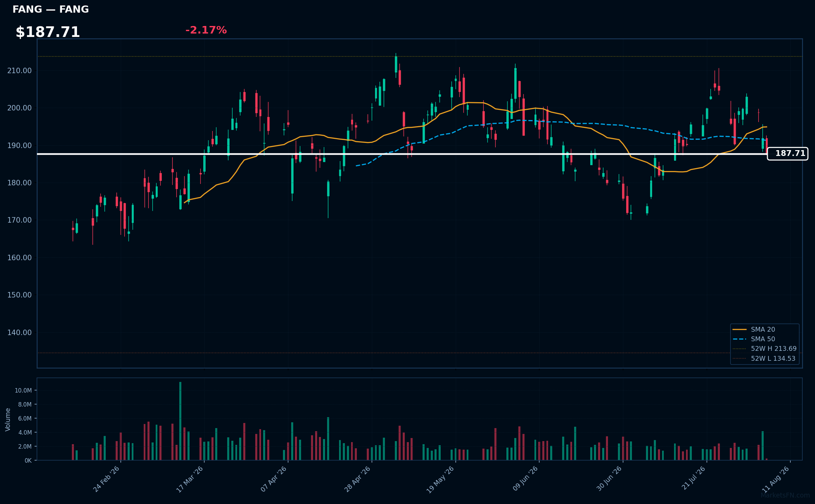Click the 6.0M volume axis label

click(25, 419)
